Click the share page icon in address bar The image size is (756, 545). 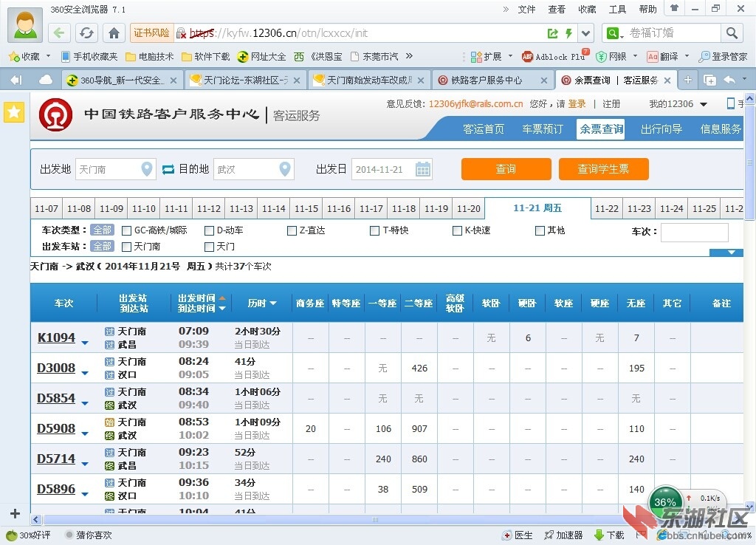click(552, 33)
